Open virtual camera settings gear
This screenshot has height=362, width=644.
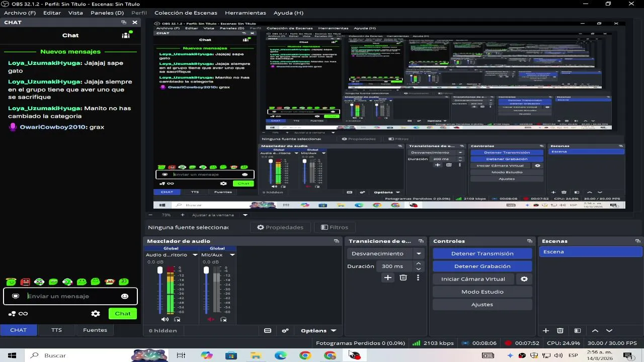[524, 279]
